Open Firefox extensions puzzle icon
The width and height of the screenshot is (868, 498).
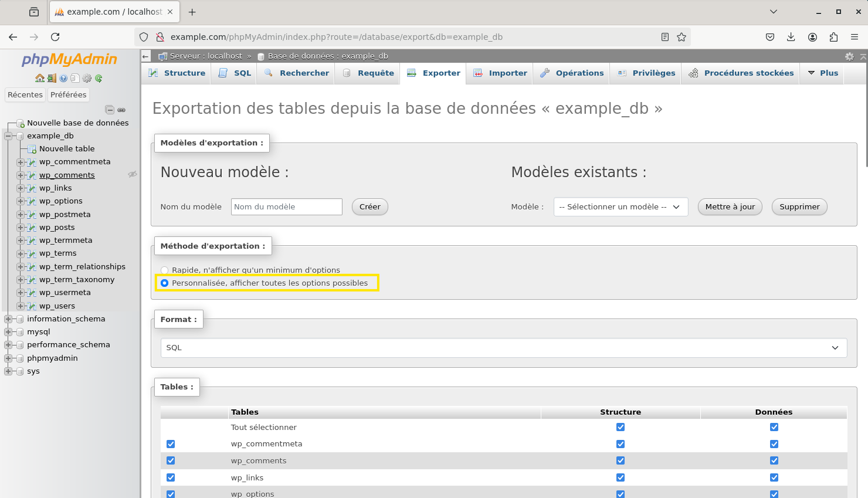(833, 37)
